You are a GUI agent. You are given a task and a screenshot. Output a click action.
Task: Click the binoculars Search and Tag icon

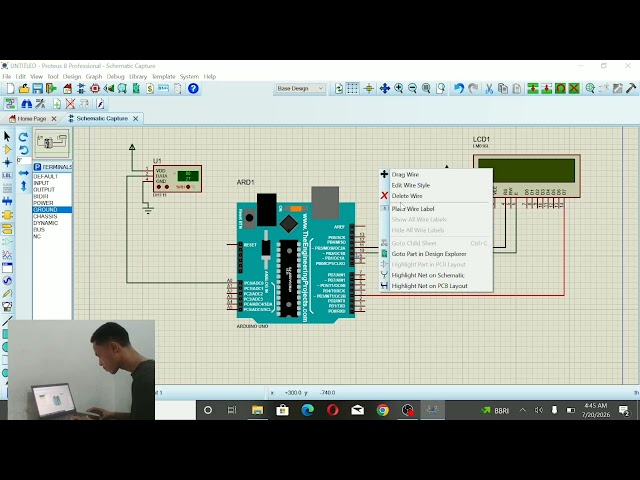26,104
